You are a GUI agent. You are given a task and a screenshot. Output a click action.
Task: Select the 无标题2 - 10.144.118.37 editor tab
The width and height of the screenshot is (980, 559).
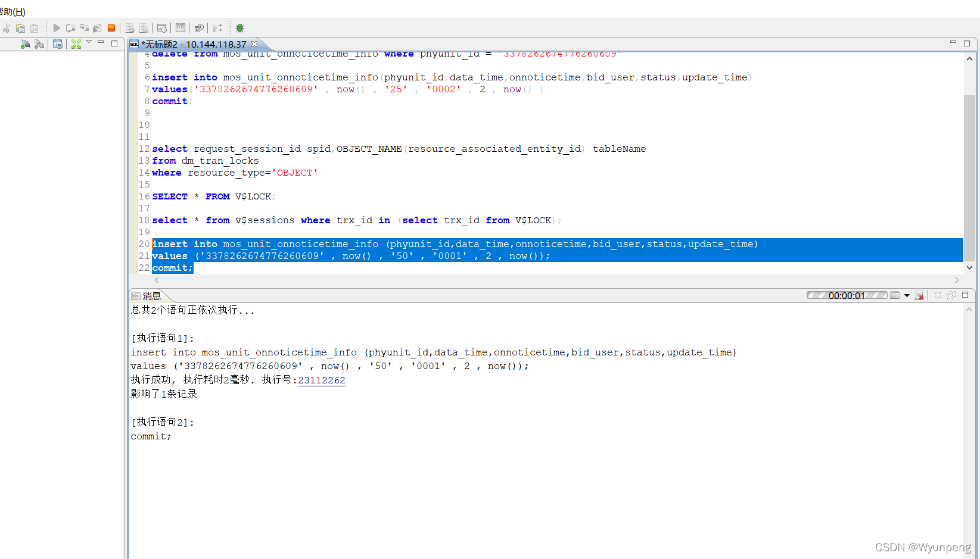tap(194, 45)
